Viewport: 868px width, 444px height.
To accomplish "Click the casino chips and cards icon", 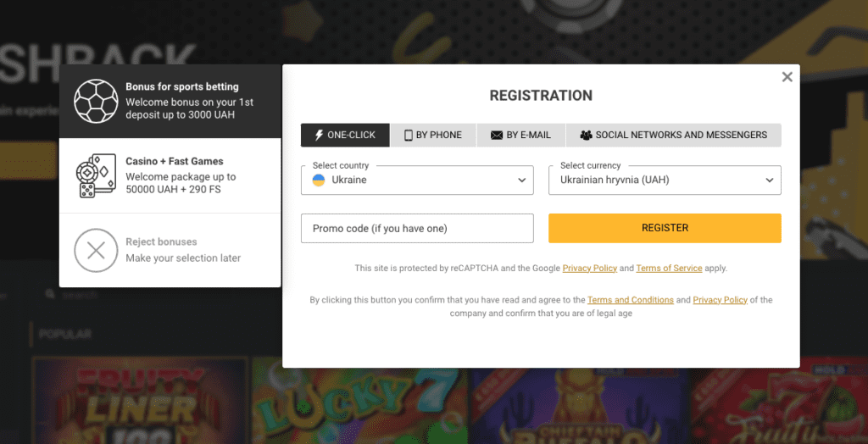I will 96,175.
